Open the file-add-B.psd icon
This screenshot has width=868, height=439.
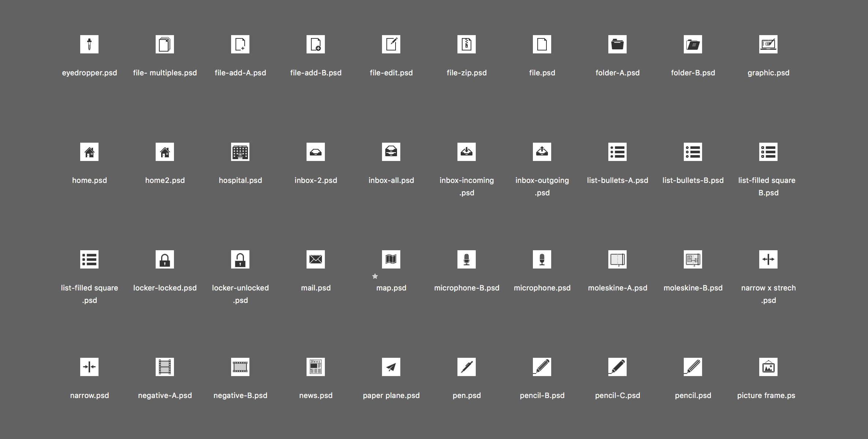316,44
